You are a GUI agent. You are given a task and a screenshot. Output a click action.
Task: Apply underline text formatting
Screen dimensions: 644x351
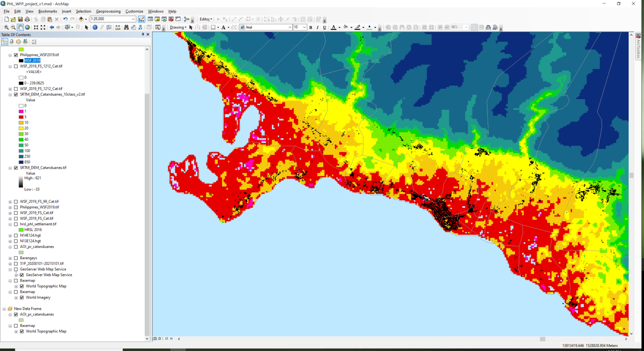pos(324,28)
